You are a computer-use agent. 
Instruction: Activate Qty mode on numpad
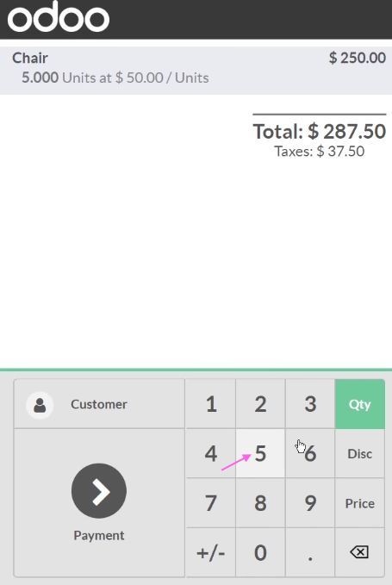pos(360,404)
